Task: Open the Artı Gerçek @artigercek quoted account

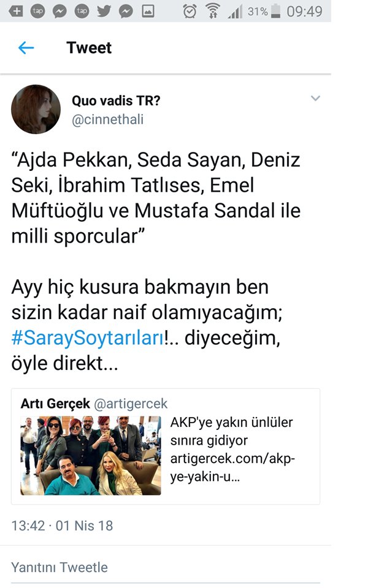Action: click(94, 404)
